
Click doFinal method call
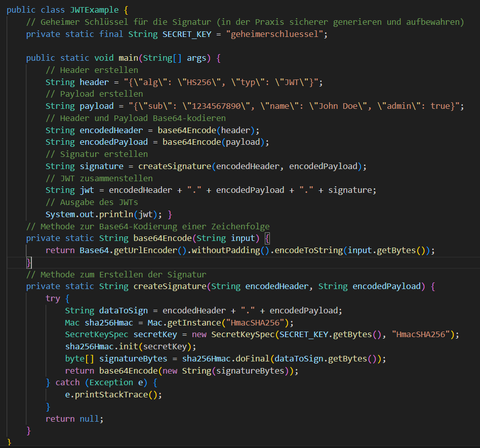(x=252, y=358)
